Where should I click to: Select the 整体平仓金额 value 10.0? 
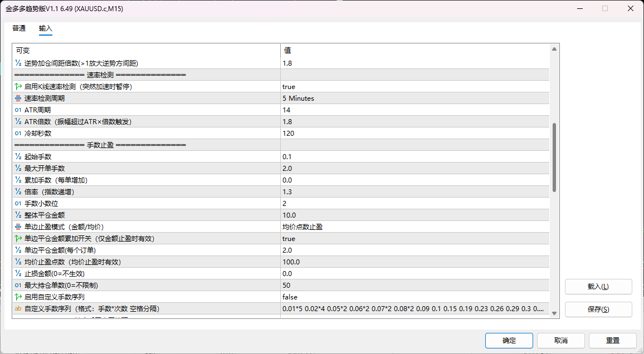point(289,215)
